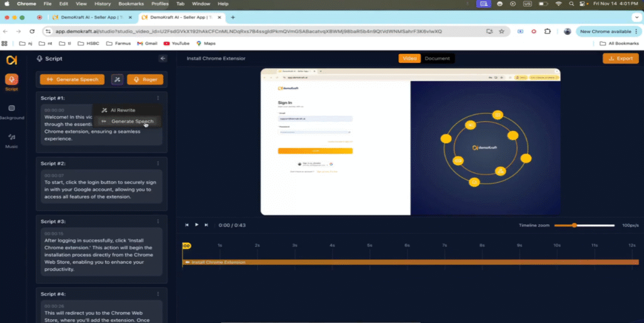Open Script #2 three-dot options menu
This screenshot has width=644, height=323.
(x=158, y=163)
